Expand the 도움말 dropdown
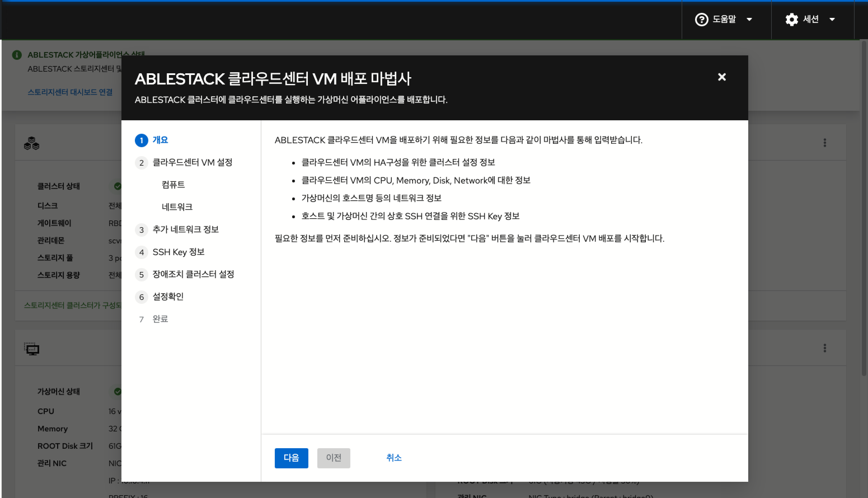868x498 pixels. 749,19
